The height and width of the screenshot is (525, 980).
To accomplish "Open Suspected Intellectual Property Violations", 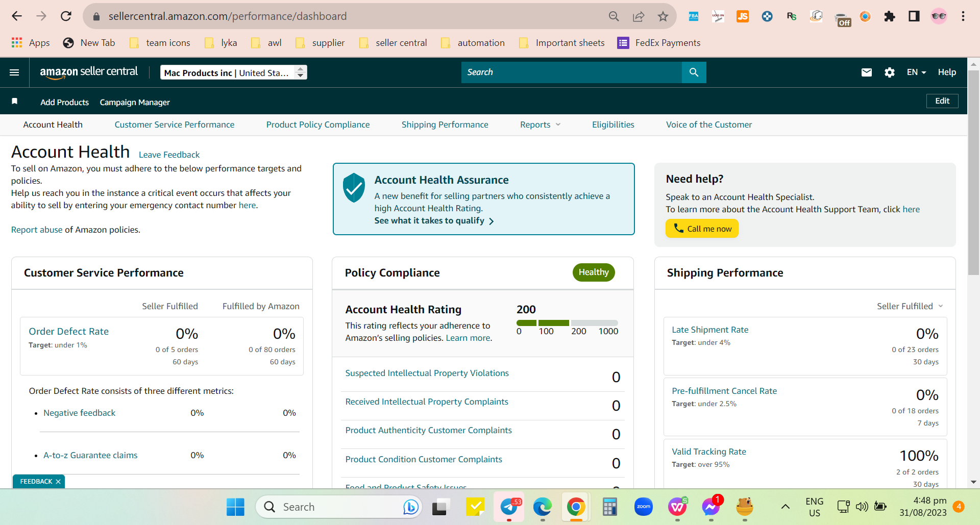I will click(x=427, y=373).
